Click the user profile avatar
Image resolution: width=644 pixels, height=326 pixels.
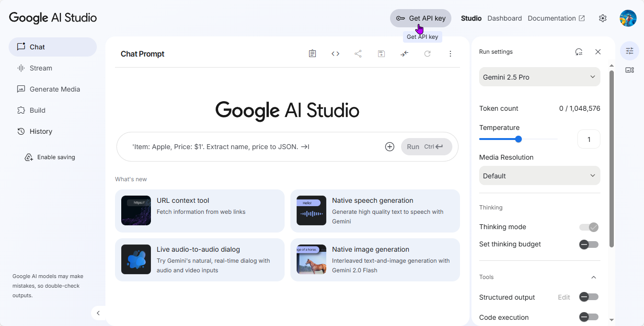(628, 18)
